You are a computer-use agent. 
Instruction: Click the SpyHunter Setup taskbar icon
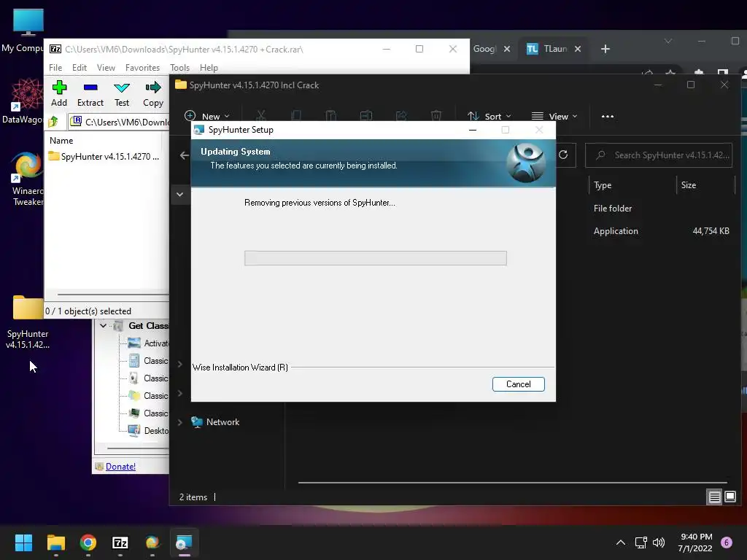(x=184, y=542)
